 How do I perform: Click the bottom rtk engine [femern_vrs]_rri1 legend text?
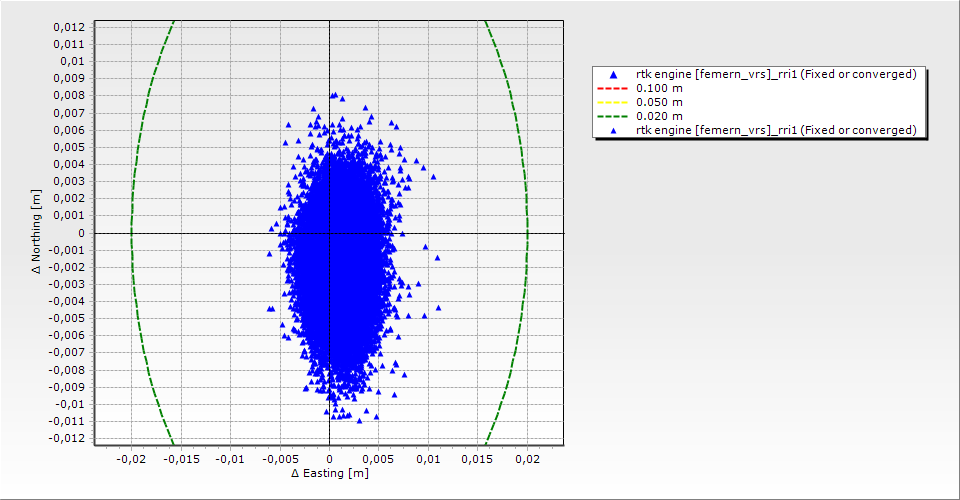click(x=776, y=130)
